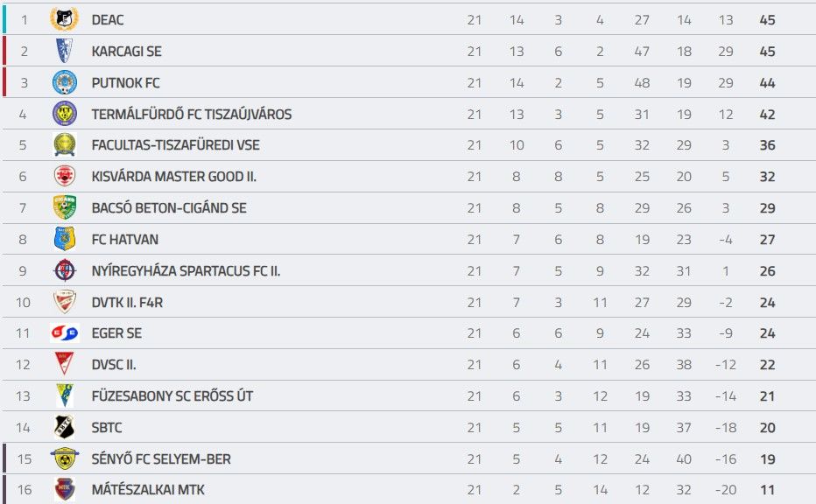Click the Facultas-Tiszafüredi VSE logo
This screenshot has height=504, width=816.
click(x=64, y=145)
